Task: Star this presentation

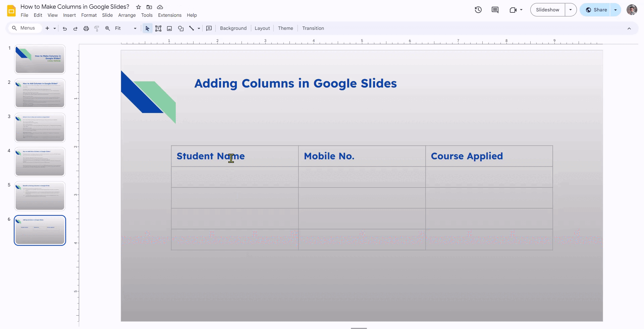Action: click(x=139, y=7)
